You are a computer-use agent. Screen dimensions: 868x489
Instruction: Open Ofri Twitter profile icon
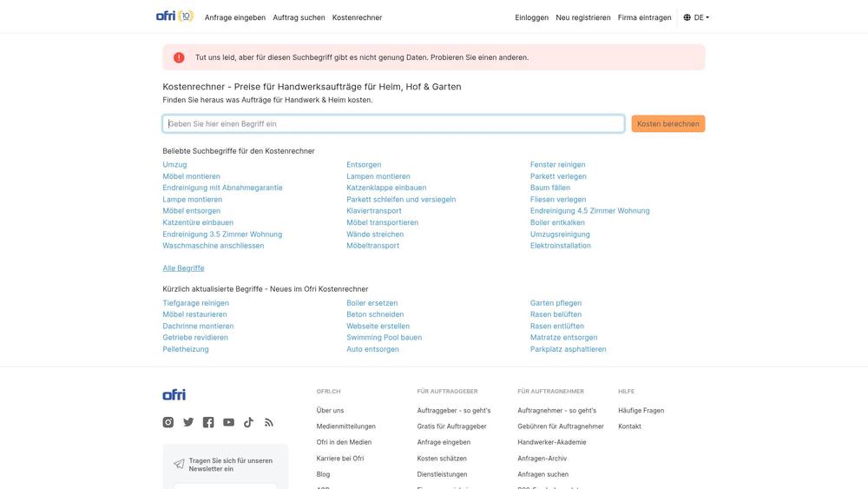pyautogui.click(x=188, y=422)
